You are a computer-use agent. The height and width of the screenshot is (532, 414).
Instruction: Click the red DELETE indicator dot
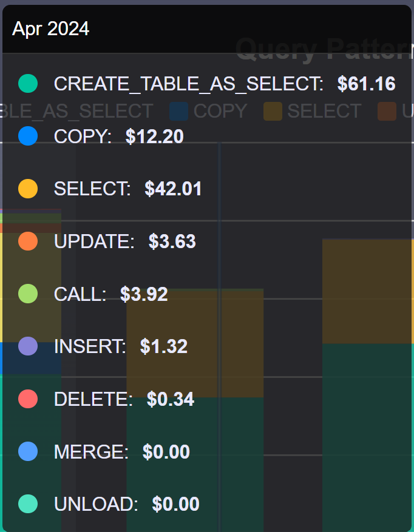[27, 399]
